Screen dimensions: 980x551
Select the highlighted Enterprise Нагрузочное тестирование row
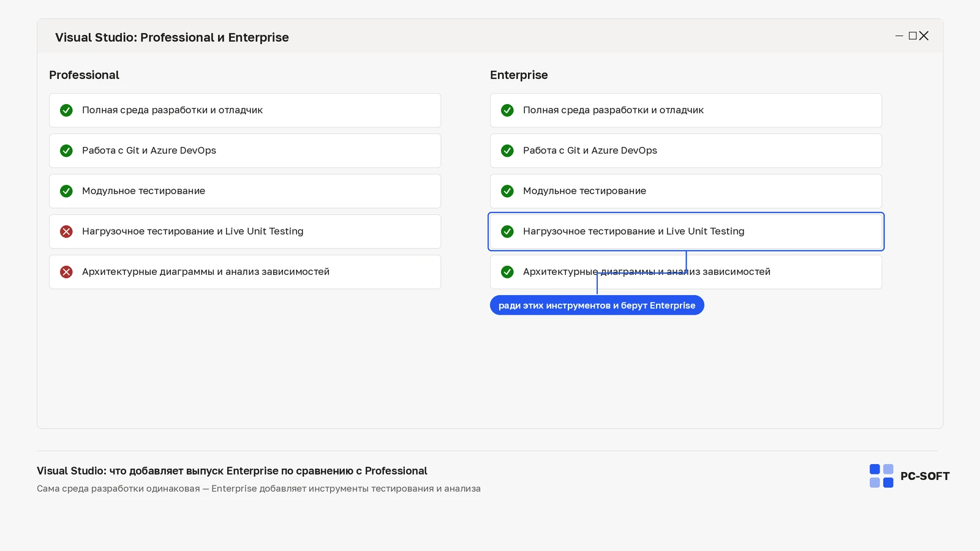pyautogui.click(x=686, y=231)
